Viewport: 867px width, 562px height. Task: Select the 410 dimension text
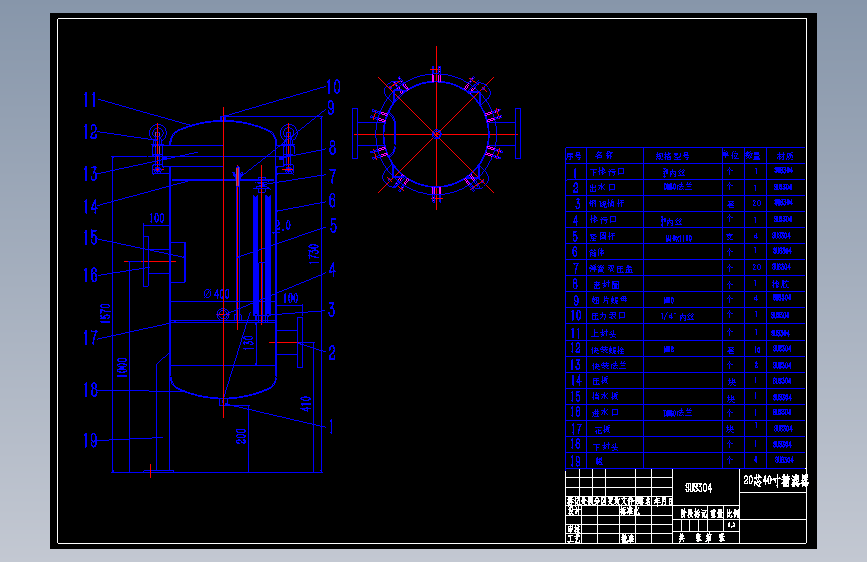[306, 403]
